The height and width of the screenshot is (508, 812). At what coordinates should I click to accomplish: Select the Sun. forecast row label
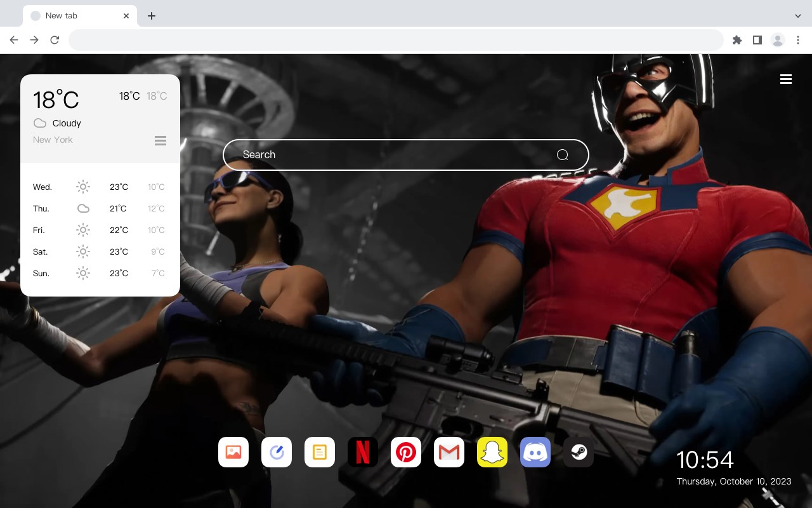click(41, 274)
